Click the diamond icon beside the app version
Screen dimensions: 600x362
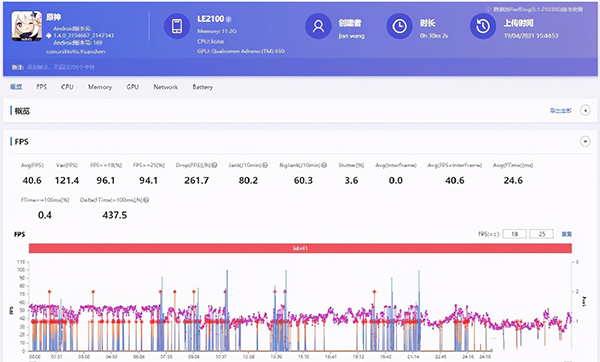coord(49,36)
